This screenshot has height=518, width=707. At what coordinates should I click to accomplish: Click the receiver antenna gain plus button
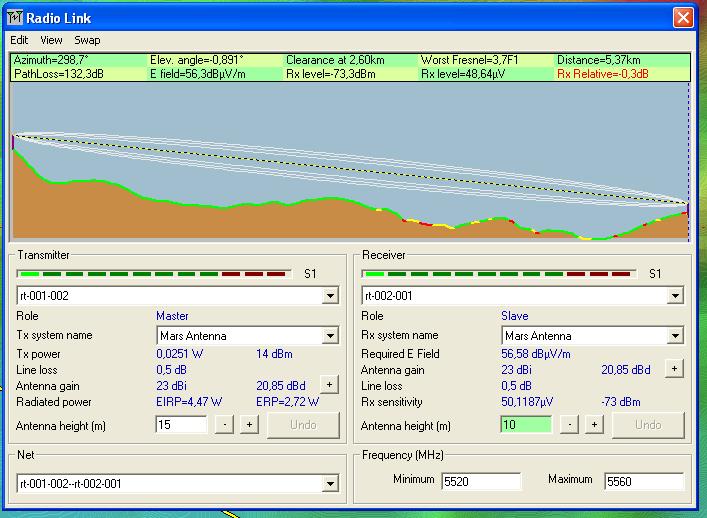(x=674, y=369)
